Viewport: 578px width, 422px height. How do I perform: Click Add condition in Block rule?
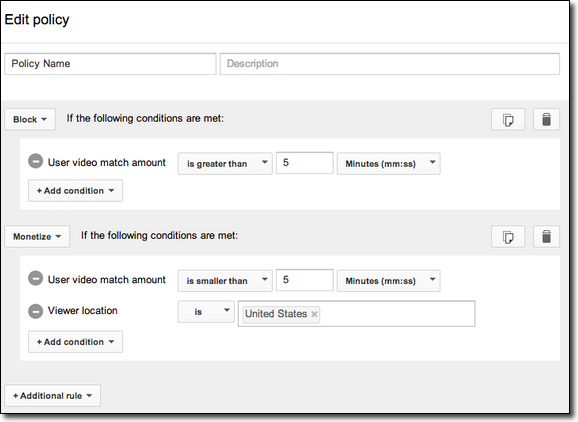(76, 191)
